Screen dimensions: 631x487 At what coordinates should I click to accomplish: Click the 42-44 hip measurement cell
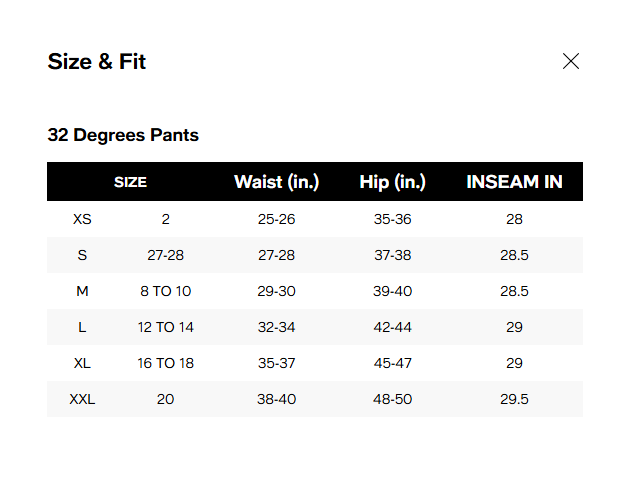[392, 327]
